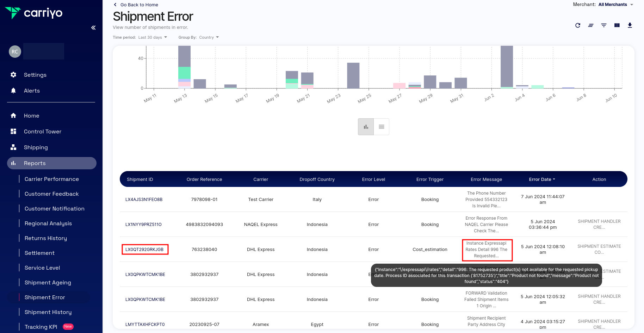Click the Alerts bell icon

point(13,90)
